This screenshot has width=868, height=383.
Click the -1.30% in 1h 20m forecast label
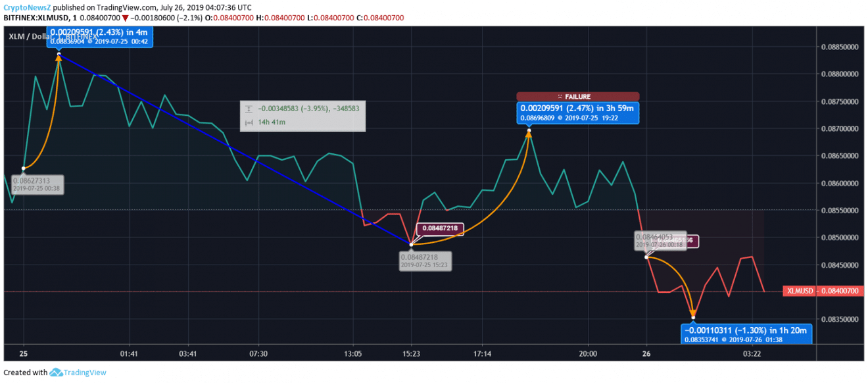(x=746, y=334)
